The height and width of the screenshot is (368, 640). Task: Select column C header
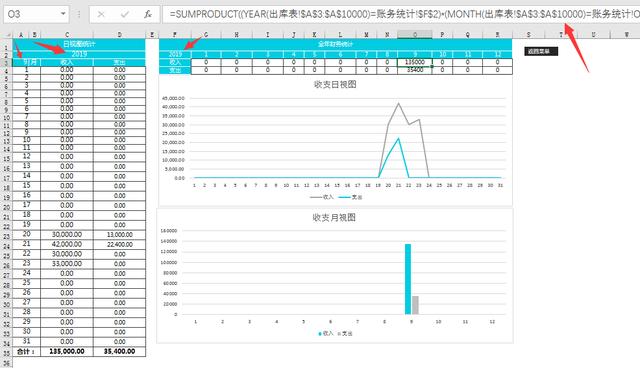67,35
